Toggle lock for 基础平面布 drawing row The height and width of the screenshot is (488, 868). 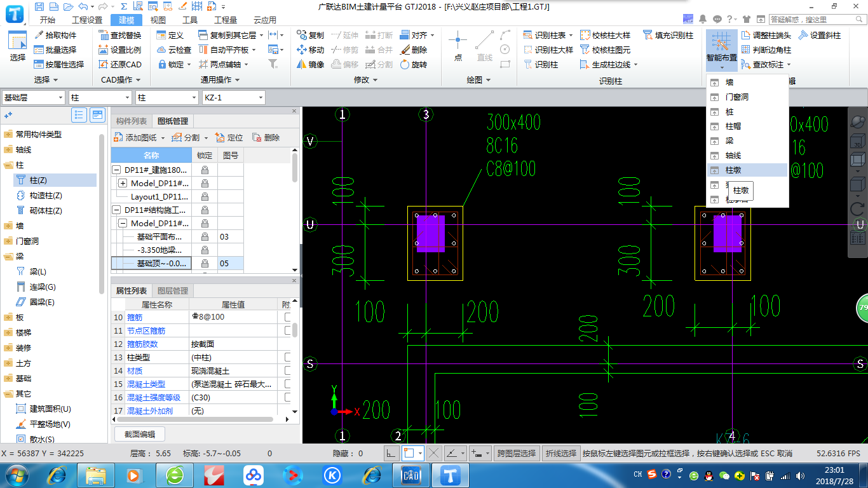[x=205, y=236]
